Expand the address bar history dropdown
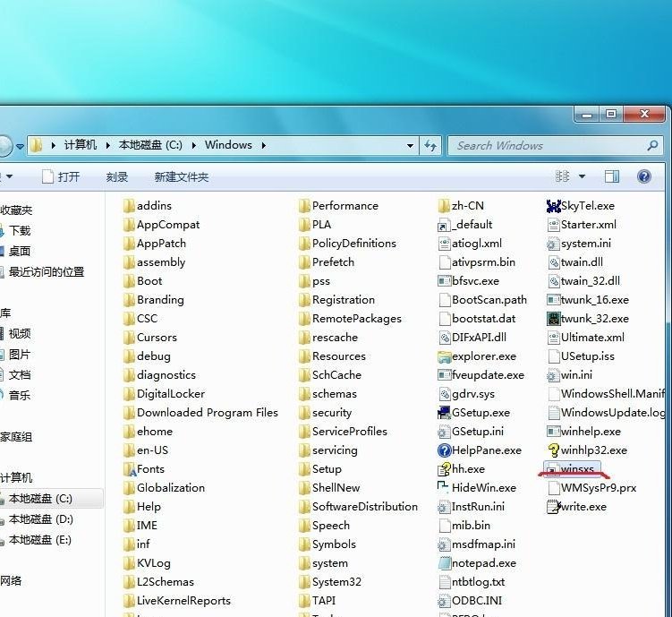 pos(410,146)
